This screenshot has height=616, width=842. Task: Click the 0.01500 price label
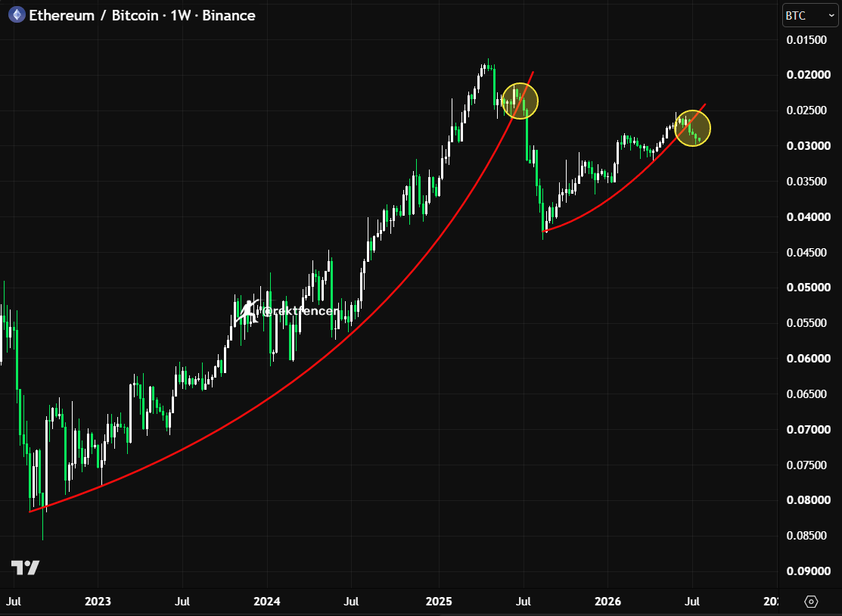[806, 40]
